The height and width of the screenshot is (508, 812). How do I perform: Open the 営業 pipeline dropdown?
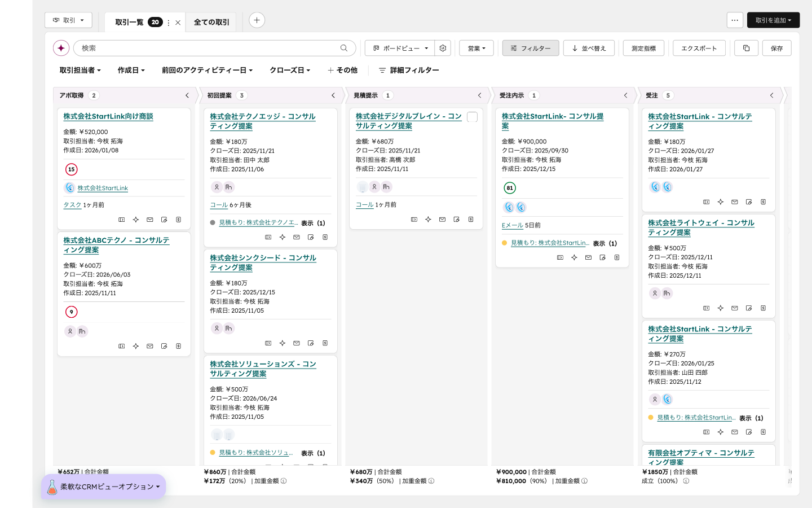pos(476,48)
